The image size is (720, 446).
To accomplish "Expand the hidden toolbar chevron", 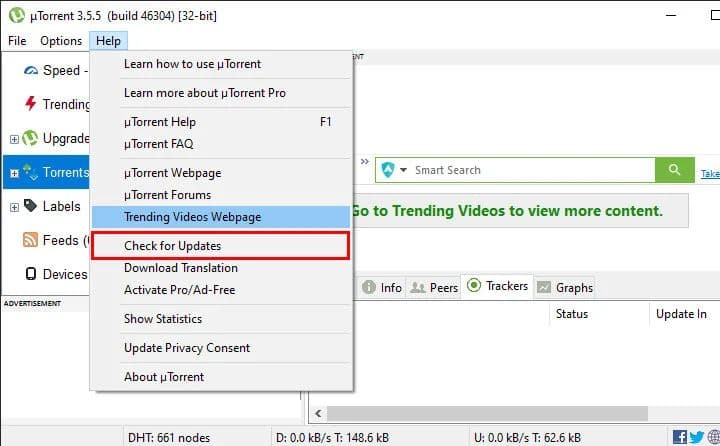I will [365, 161].
